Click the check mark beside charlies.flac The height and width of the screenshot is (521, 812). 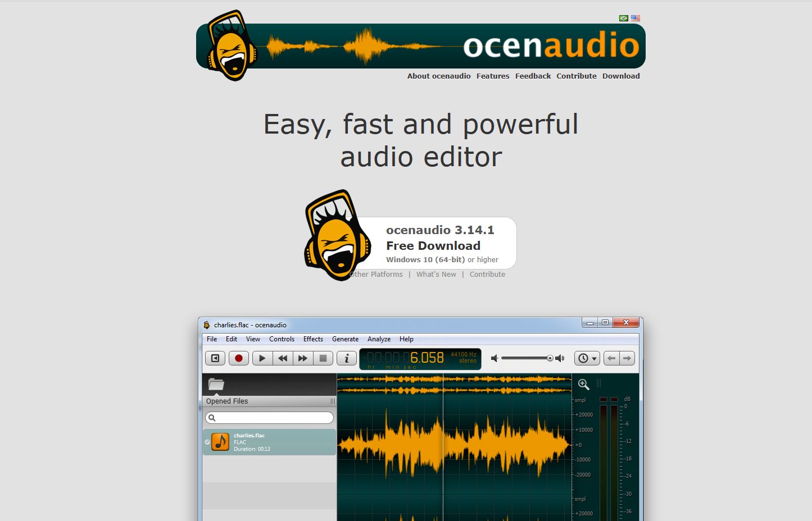point(207,442)
